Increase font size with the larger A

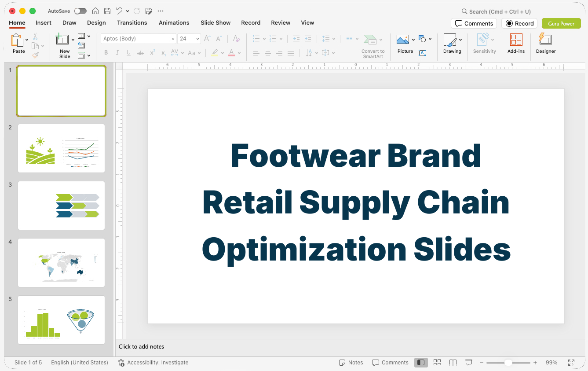(208, 39)
